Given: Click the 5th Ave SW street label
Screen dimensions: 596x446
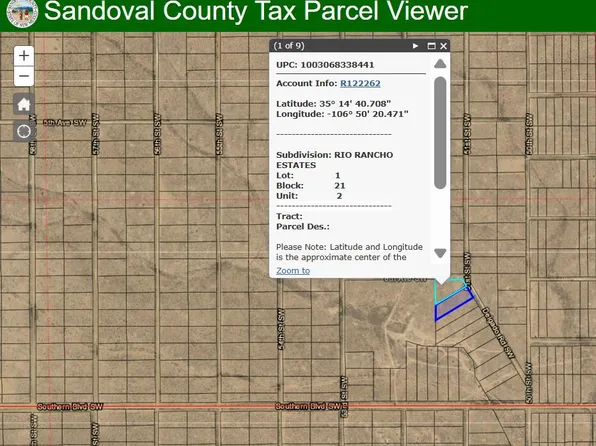Looking at the screenshot, I should [65, 122].
